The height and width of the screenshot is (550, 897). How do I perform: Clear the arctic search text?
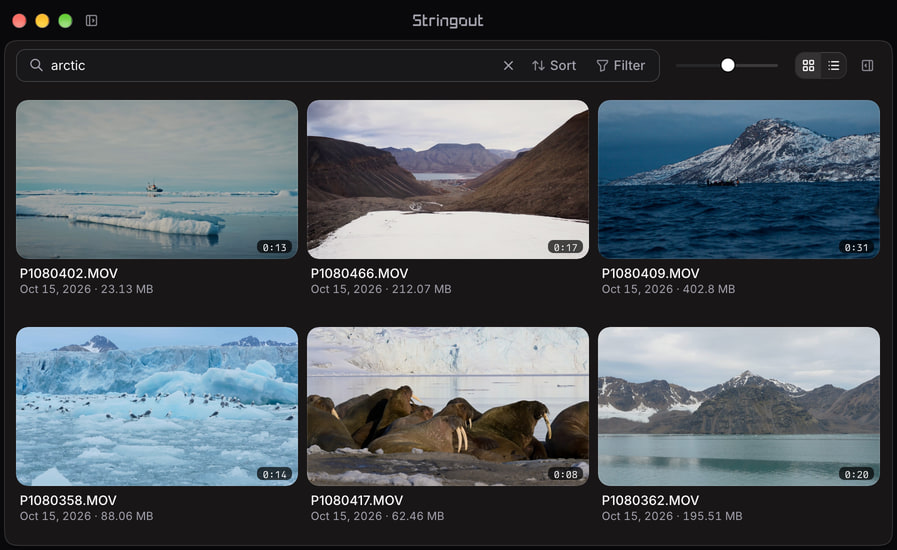point(508,66)
